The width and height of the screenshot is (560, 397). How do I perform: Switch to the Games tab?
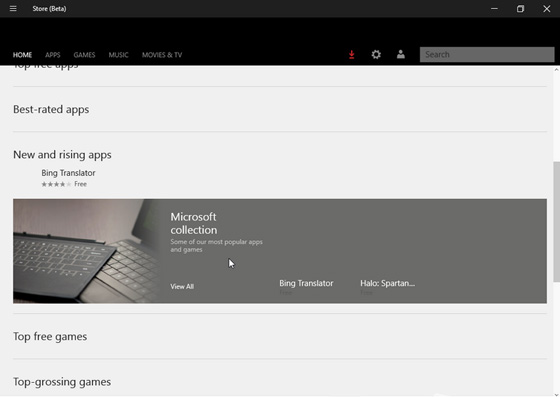click(x=84, y=55)
